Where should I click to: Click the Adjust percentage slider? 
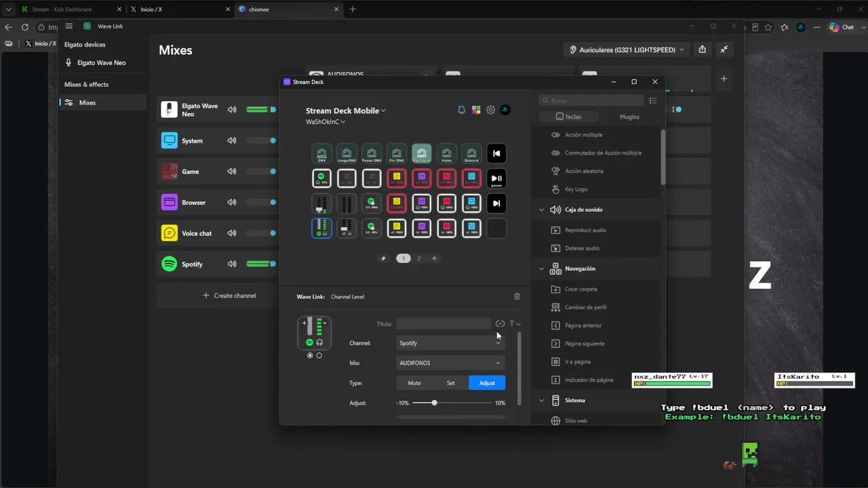(x=451, y=403)
